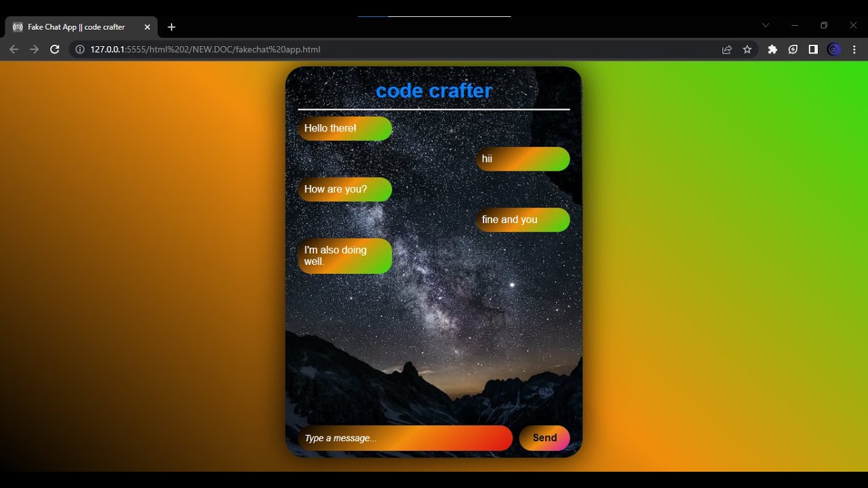Open the profile avatar icon
This screenshot has width=868, height=488.
coord(834,49)
